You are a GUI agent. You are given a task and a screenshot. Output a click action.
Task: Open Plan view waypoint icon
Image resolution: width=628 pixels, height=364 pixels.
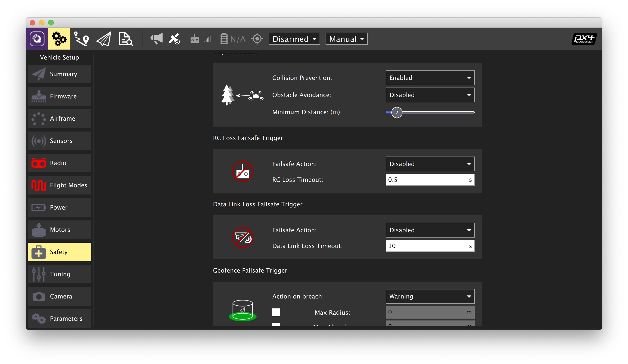click(x=82, y=39)
